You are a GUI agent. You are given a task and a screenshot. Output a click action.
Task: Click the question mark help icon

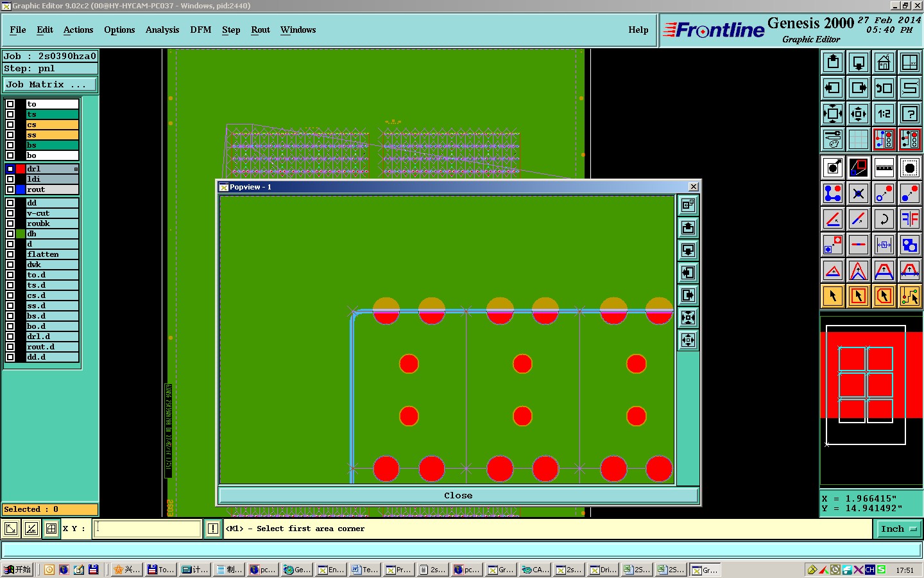click(x=910, y=114)
